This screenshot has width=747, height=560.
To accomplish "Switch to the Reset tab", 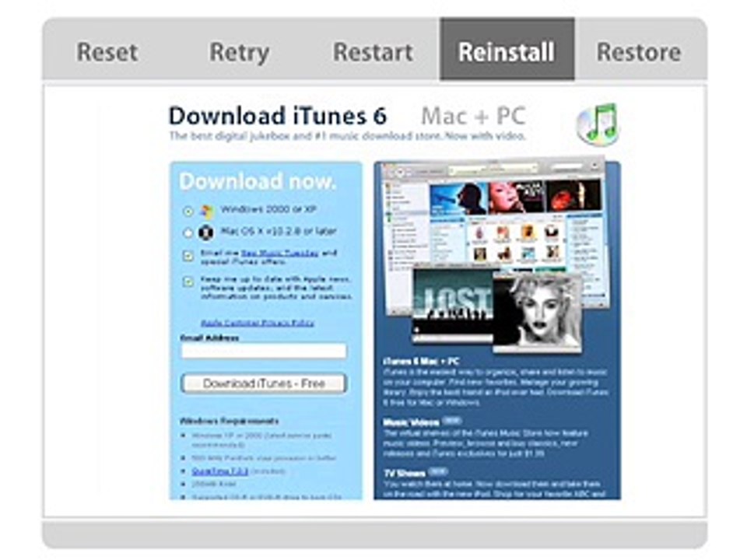I will [107, 52].
